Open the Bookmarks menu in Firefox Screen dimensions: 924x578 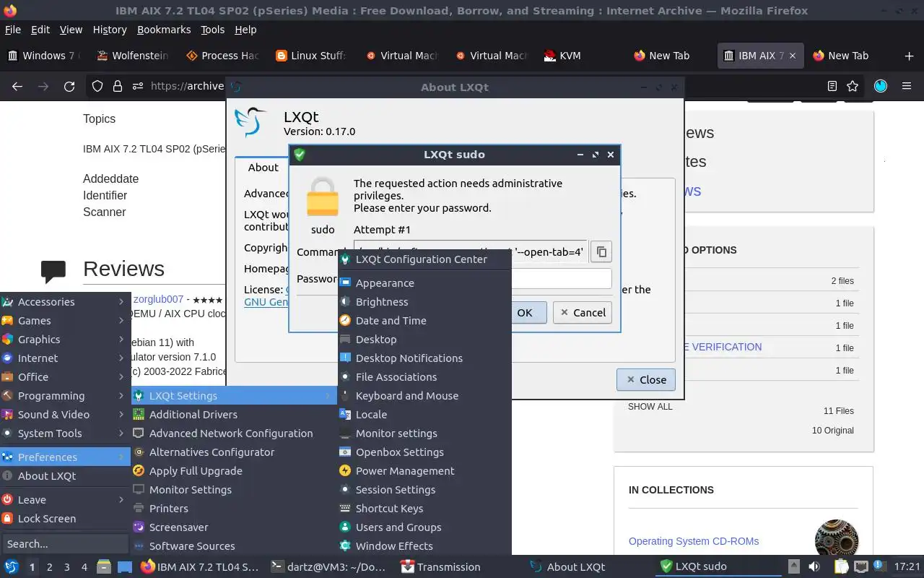point(164,30)
